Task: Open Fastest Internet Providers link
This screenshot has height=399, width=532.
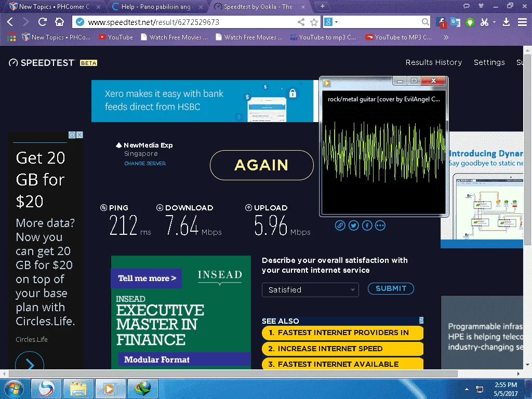Action: click(x=343, y=332)
